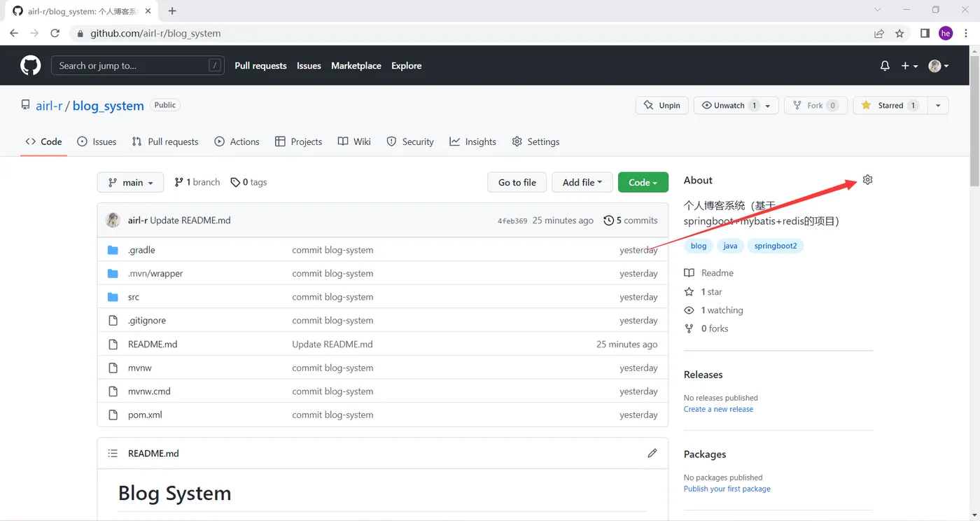
Task: Open the star lists dropdown arrow
Action: [937, 105]
